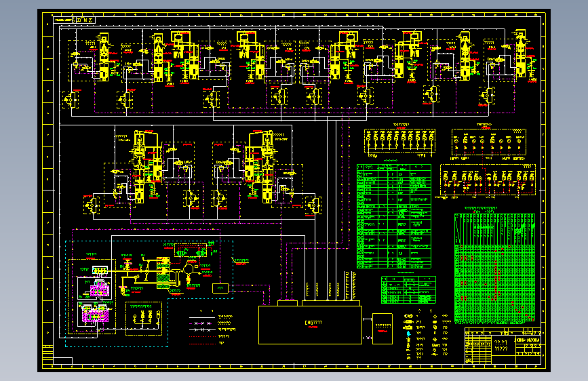Select the circular pump symbol in the pump unit
This screenshot has width=588, height=381.
(x=189, y=269)
